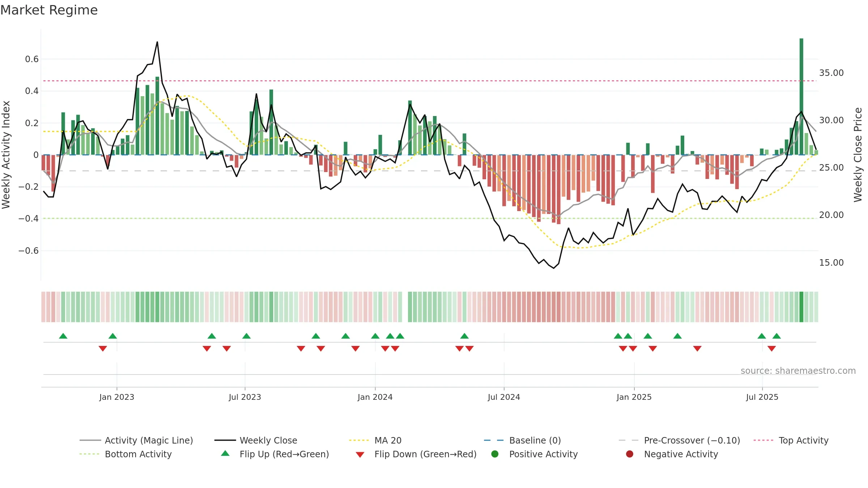Click the Weekly Close legend entry

tap(256, 440)
